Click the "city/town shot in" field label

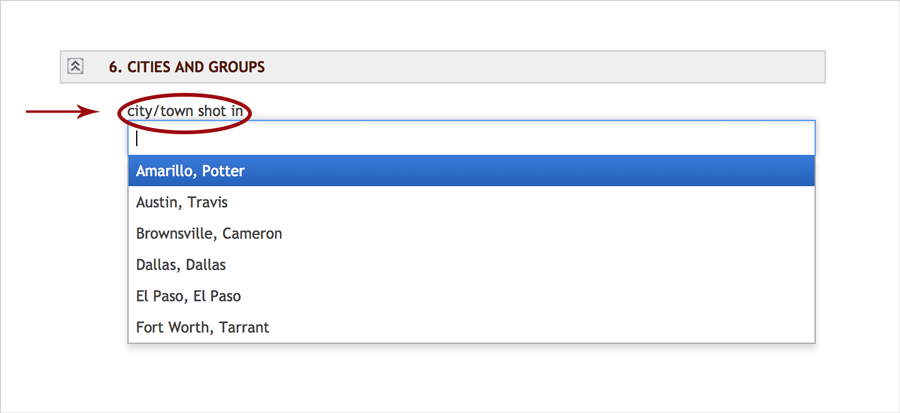click(185, 111)
